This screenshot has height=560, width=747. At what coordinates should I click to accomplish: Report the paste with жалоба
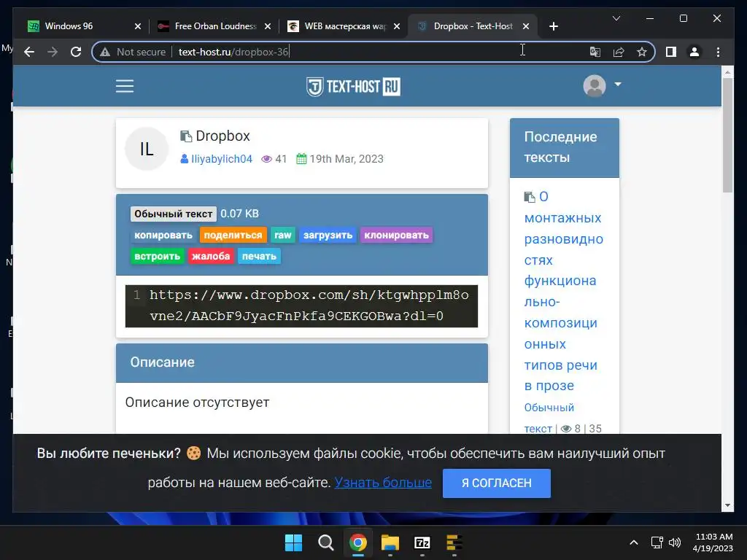211,256
